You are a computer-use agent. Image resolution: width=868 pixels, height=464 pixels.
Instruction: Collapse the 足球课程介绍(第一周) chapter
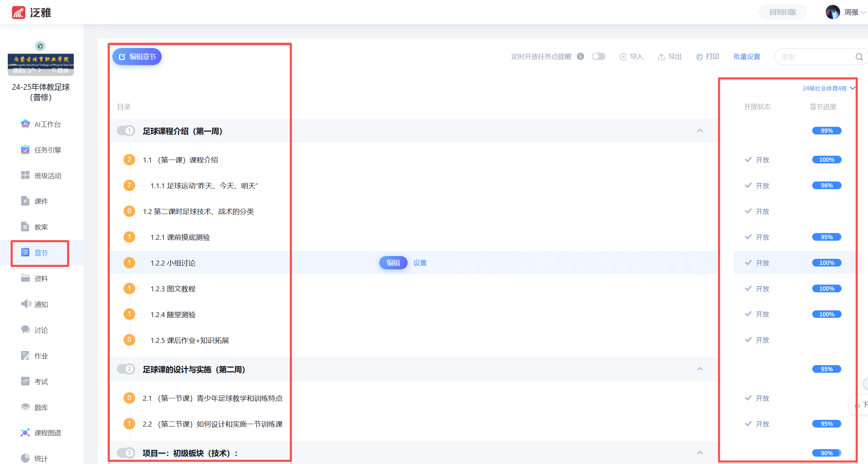pyautogui.click(x=700, y=131)
